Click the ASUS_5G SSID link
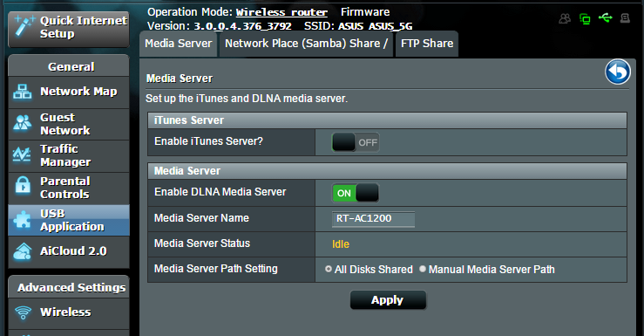The width and height of the screenshot is (644, 336). [x=390, y=26]
